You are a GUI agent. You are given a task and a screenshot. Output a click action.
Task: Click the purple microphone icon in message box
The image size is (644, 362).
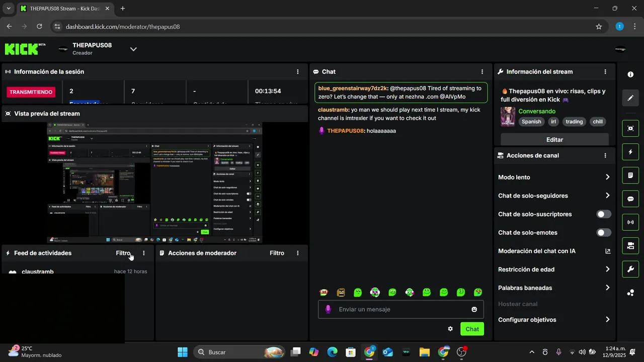(x=328, y=309)
